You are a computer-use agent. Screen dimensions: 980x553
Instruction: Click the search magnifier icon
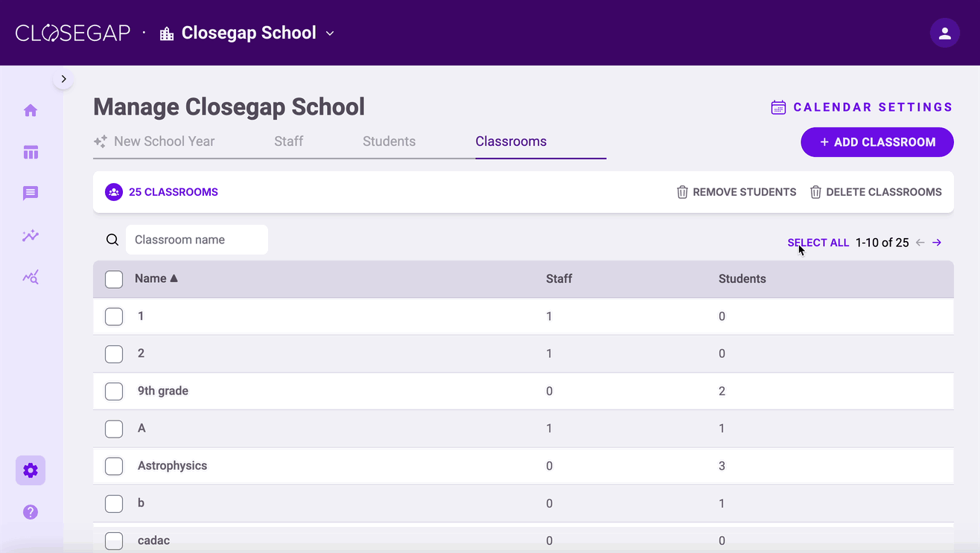[x=112, y=240]
